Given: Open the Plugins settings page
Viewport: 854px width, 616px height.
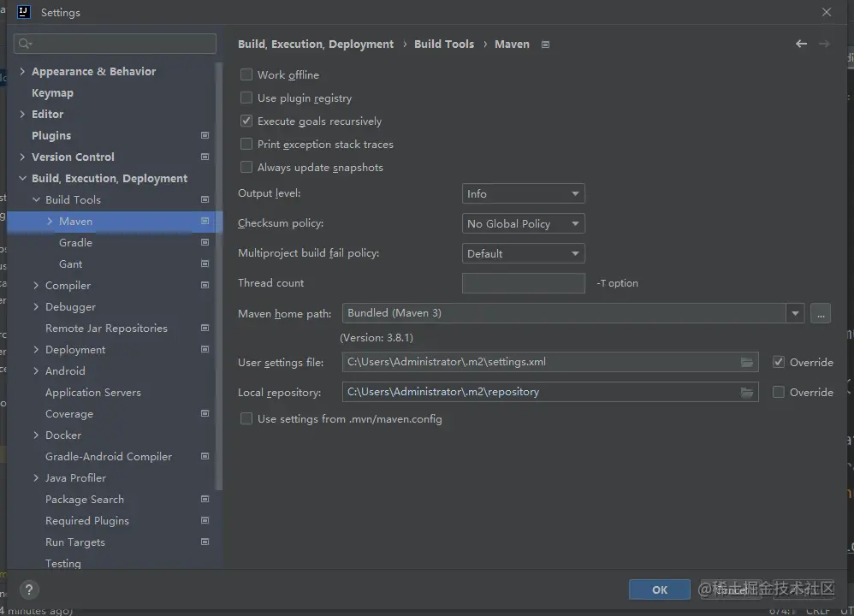Looking at the screenshot, I should click(x=51, y=136).
